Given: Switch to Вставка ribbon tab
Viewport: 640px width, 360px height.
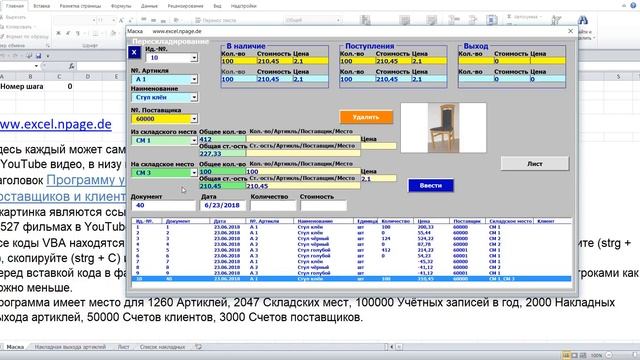Looking at the screenshot, I should point(41,6).
